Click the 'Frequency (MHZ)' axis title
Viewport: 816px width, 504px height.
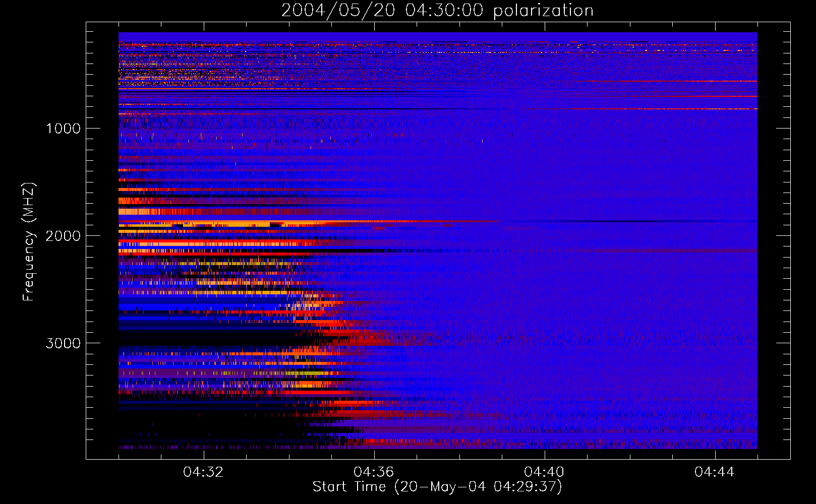tap(29, 242)
